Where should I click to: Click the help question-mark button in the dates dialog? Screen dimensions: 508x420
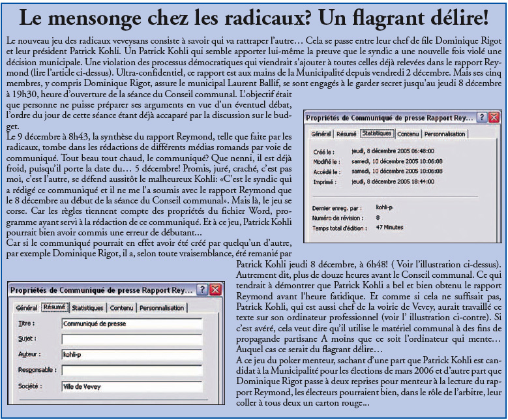(482, 117)
